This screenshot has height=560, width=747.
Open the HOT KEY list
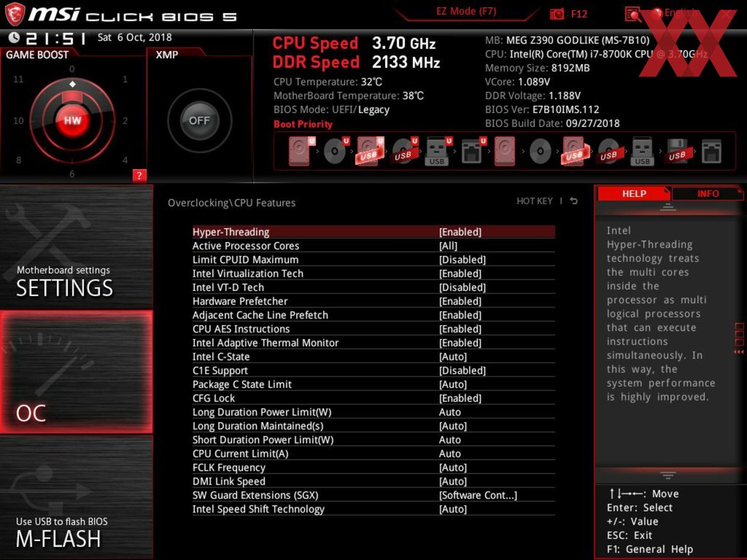(534, 201)
